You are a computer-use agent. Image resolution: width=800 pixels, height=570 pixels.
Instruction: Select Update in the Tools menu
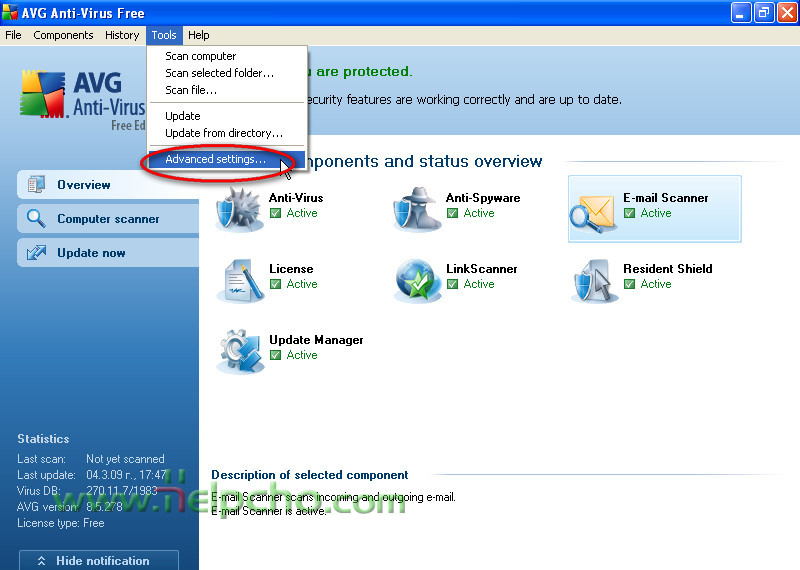pyautogui.click(x=228, y=116)
